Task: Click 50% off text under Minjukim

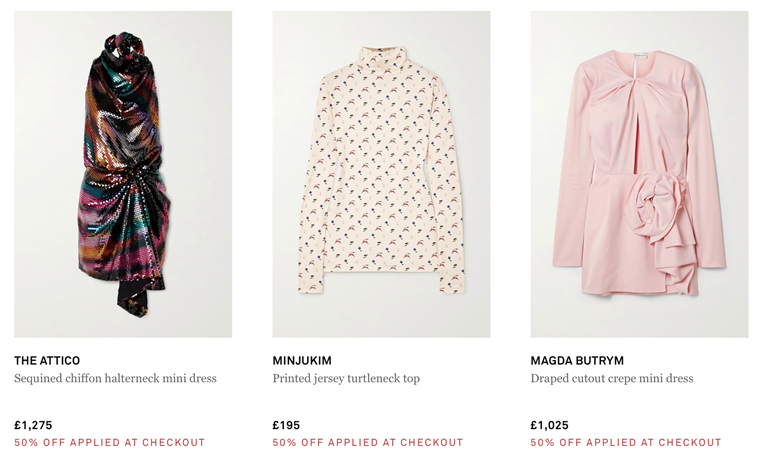Action: click(x=367, y=443)
